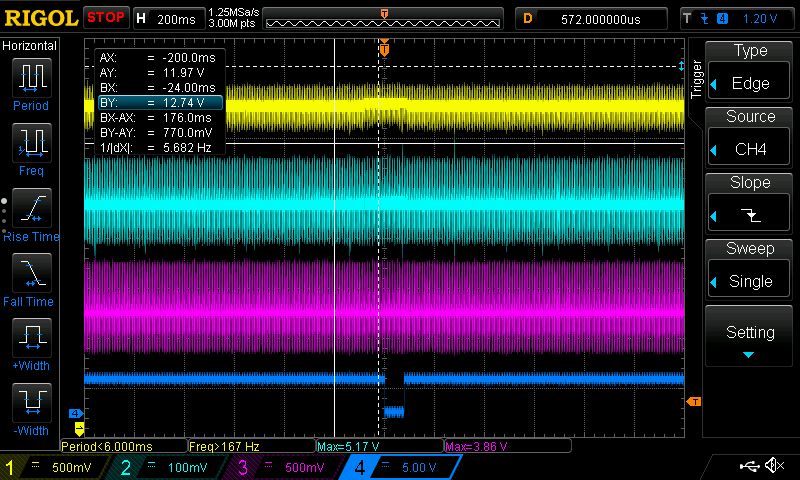Click the muted speaker sound icon
This screenshot has height=480, width=800.
[774, 465]
